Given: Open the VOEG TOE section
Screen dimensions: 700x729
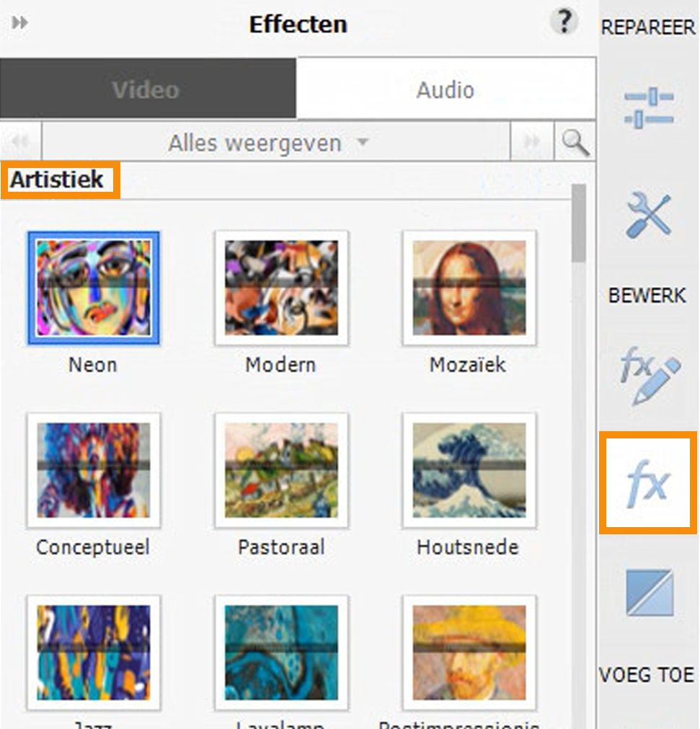Looking at the screenshot, I should [646, 675].
